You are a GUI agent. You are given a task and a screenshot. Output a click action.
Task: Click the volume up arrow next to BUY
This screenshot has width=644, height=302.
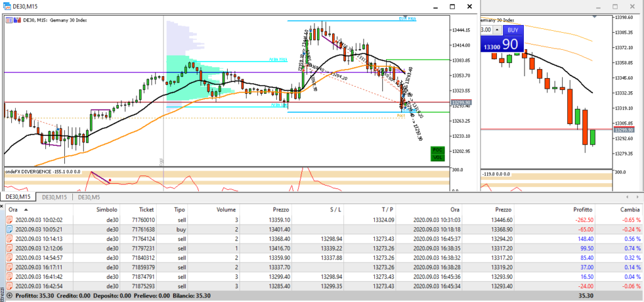tap(497, 30)
